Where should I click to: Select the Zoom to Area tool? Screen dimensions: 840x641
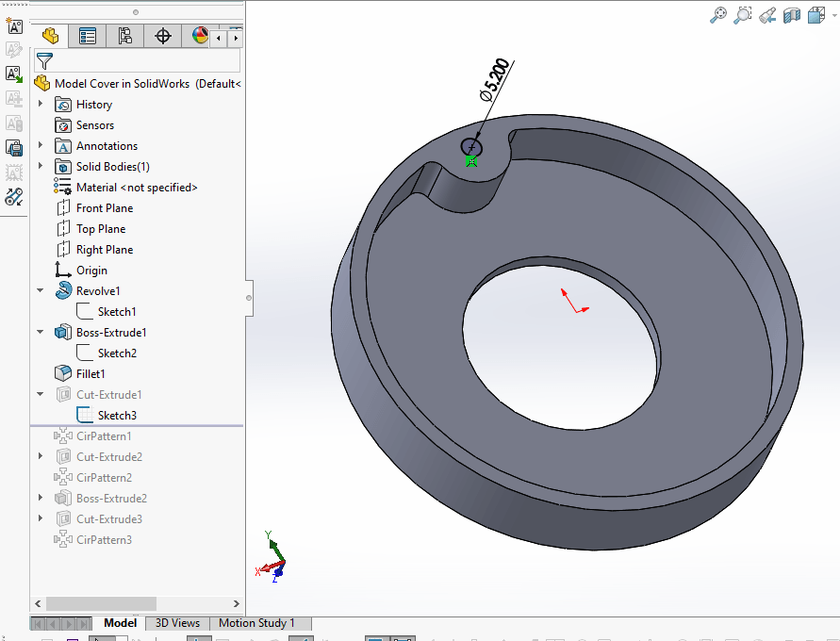pyautogui.click(x=743, y=14)
